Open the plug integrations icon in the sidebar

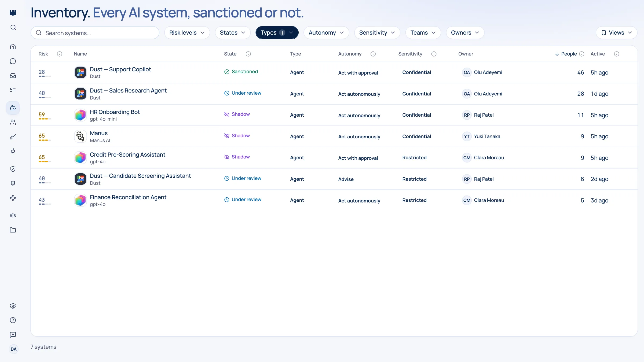(x=13, y=151)
